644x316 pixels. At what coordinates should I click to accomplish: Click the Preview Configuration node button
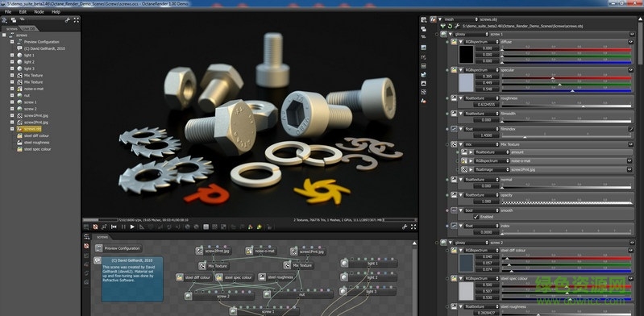118,248
